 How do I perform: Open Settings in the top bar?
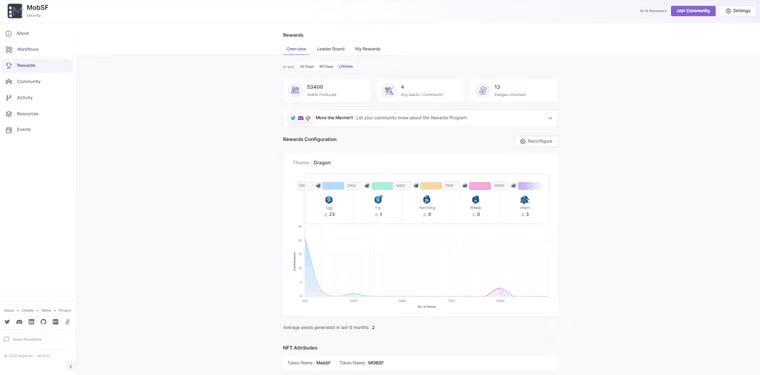tap(738, 11)
